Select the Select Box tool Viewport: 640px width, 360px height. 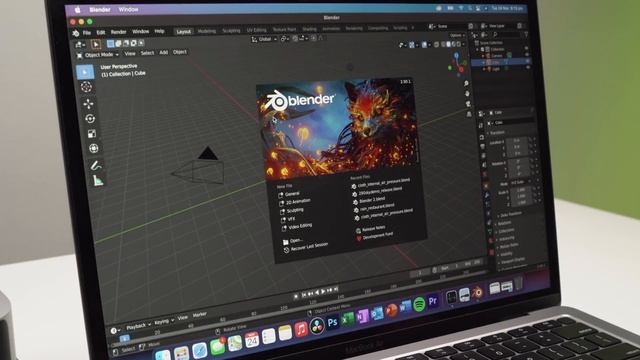pos(85,72)
